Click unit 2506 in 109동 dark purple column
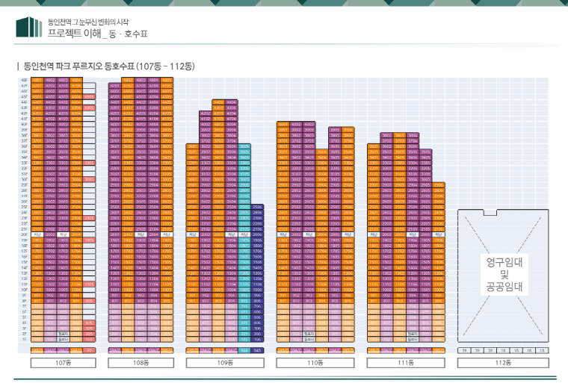Screen dimensions: 568x392 257,207
